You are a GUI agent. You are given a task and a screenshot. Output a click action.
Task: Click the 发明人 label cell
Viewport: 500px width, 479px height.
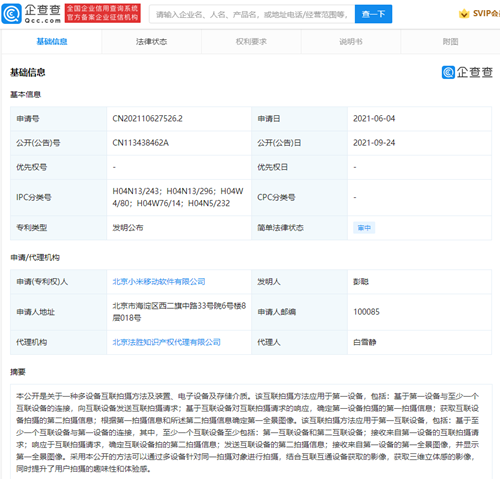click(300, 282)
